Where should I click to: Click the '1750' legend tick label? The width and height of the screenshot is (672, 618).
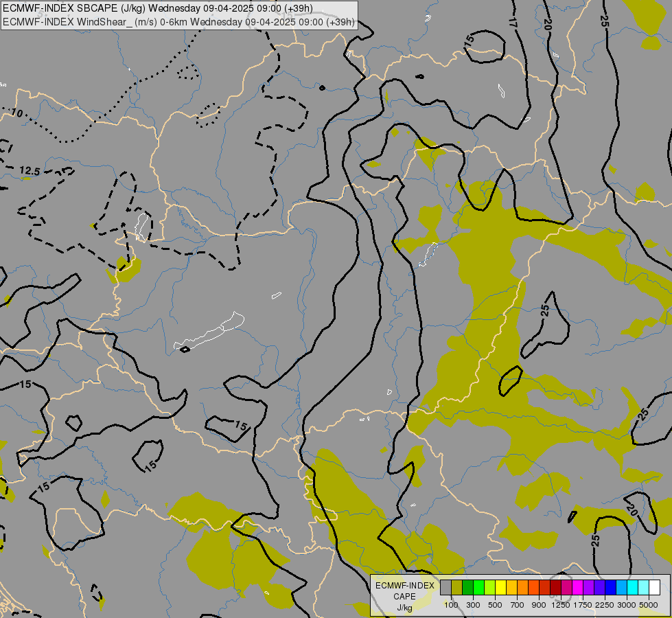[x=583, y=605]
